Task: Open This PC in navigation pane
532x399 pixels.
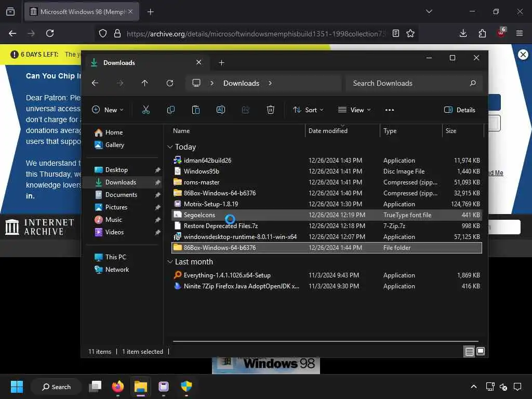Action: [x=110, y=257]
